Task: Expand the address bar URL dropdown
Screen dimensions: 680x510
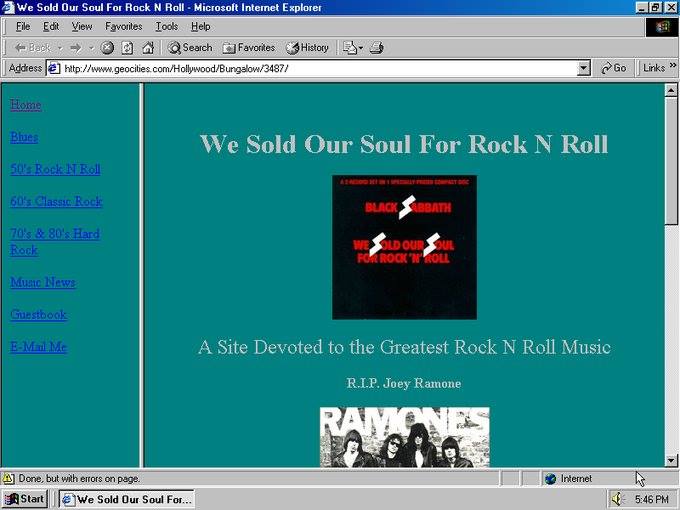Action: coord(584,68)
